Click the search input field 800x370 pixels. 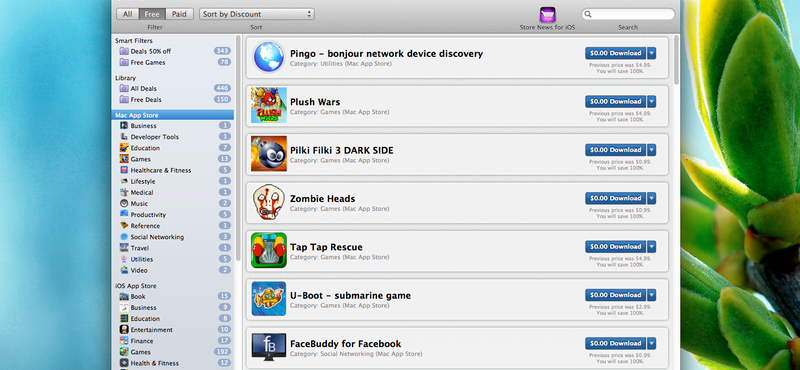628,14
